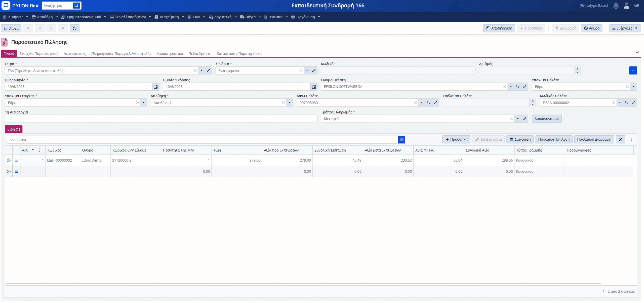Search ΑΦΜ Πελάτη with magnifier icon
Image resolution: width=644 pixels, height=303 pixels.
(x=429, y=103)
